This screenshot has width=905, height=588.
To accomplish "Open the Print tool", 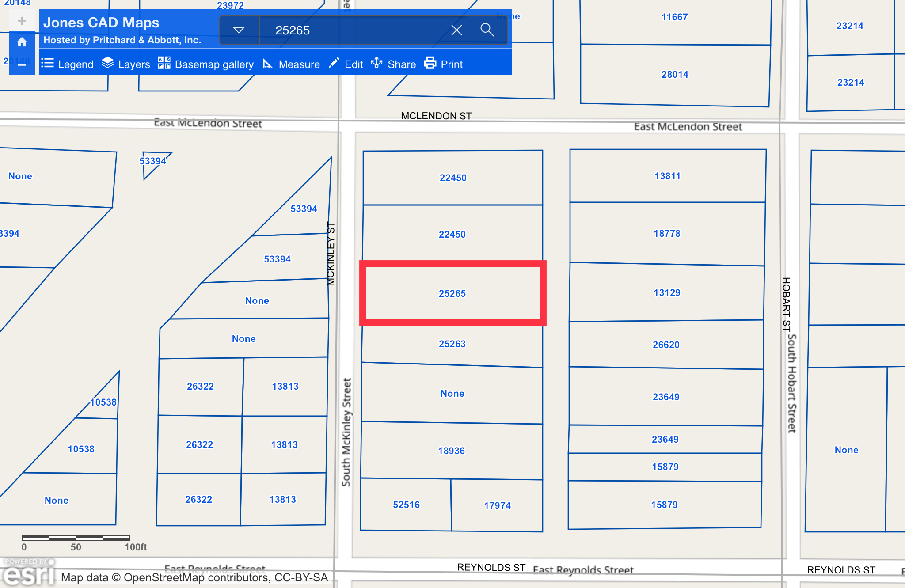I will tap(443, 64).
